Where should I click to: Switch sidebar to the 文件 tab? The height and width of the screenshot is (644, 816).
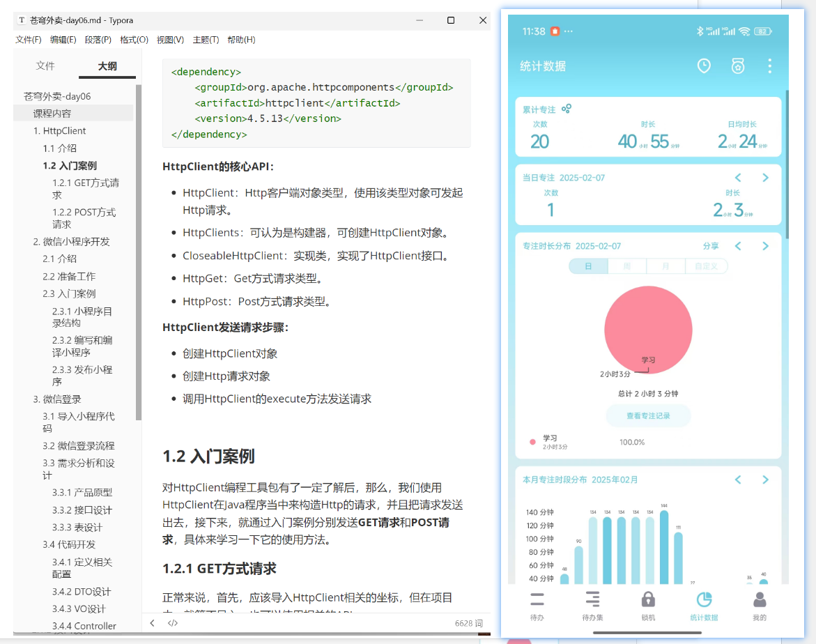coord(45,66)
